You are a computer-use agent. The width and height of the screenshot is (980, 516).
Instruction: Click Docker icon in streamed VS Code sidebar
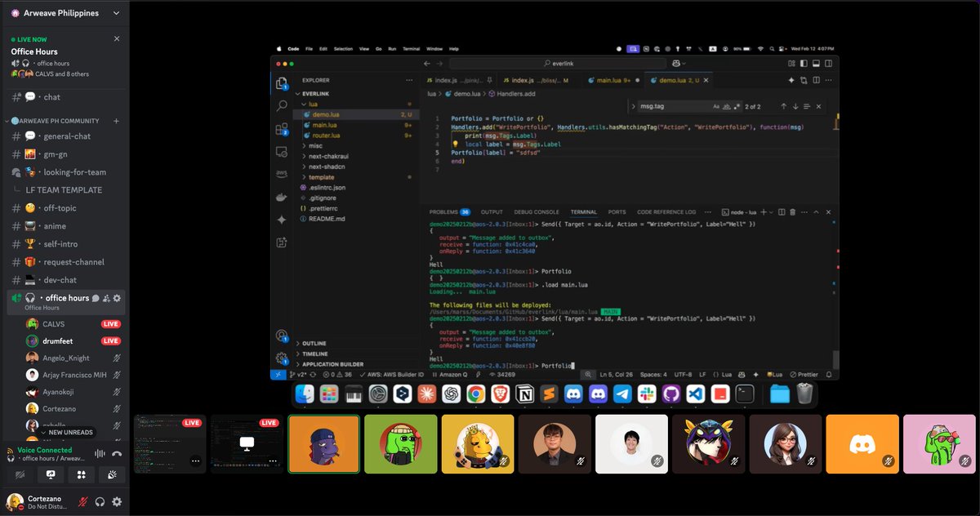pos(282,197)
